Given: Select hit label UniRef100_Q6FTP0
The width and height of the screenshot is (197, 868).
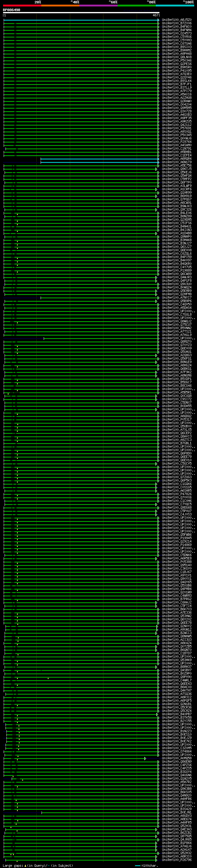Looking at the screenshot, I should pyautogui.click(x=177, y=182).
